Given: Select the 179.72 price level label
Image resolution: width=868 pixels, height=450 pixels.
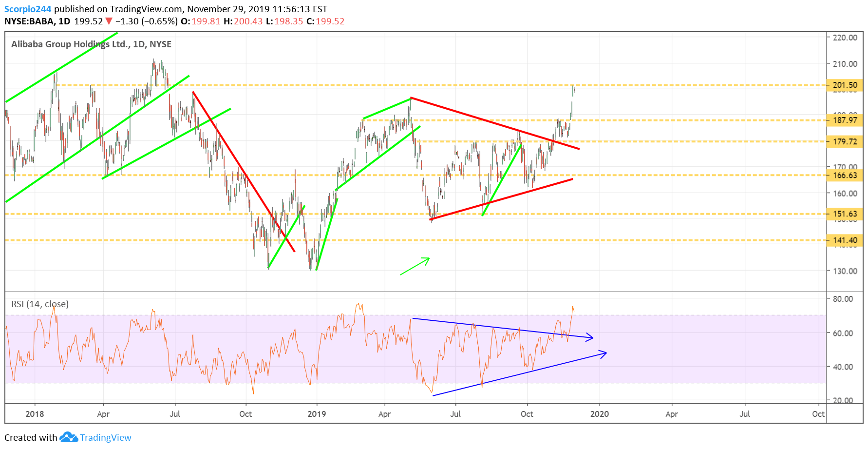Looking at the screenshot, I should pos(845,141).
